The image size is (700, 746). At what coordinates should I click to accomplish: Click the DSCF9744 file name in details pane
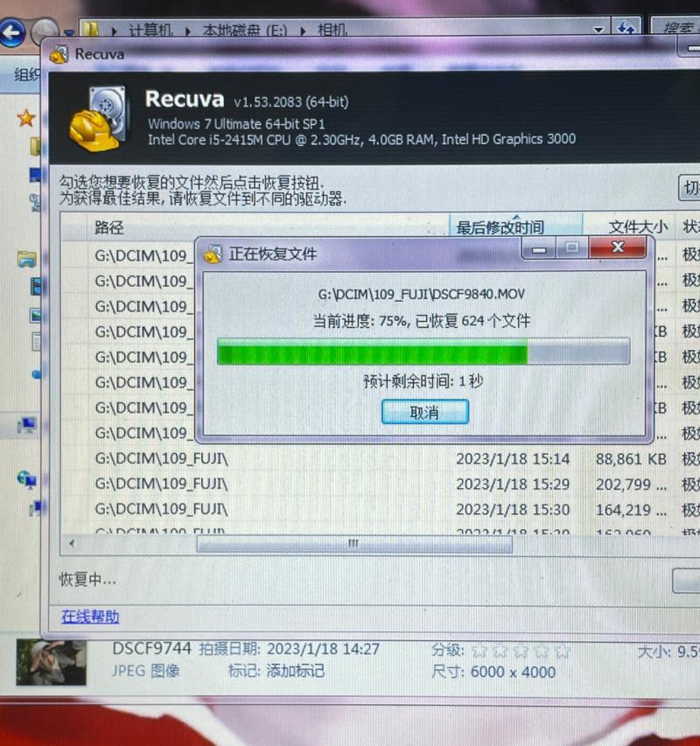coord(151,648)
